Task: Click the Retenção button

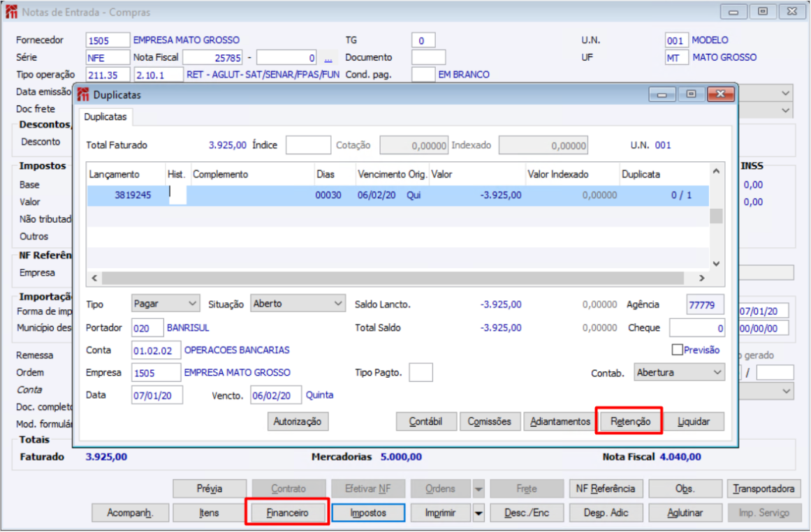Action: [x=630, y=422]
